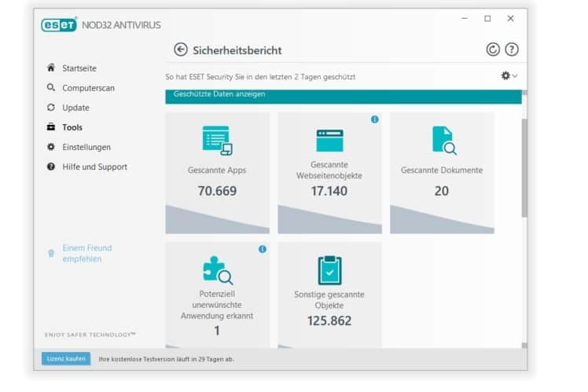Viewport: 588px width, 392px height.
Task: Go to Computerscan section
Action: 89,88
